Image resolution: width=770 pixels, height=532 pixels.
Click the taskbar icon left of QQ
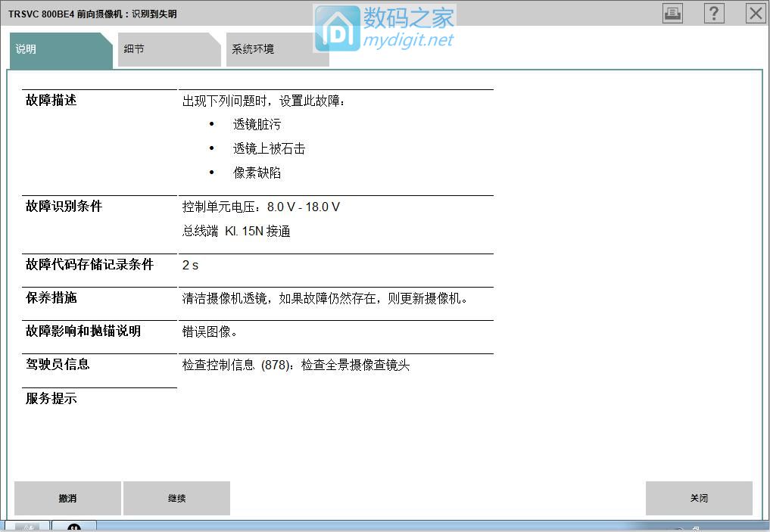pos(27,527)
